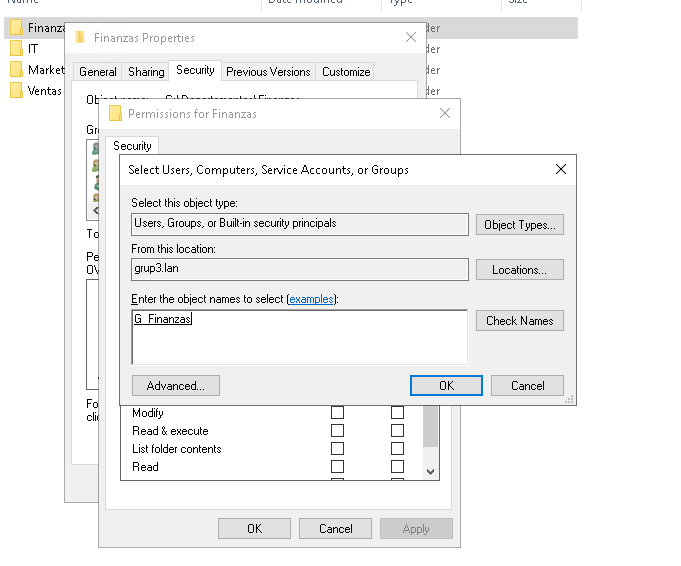Click folder icon in Permissions for Finanzas title
Viewport: 681px width, 566px height.
tap(115, 114)
